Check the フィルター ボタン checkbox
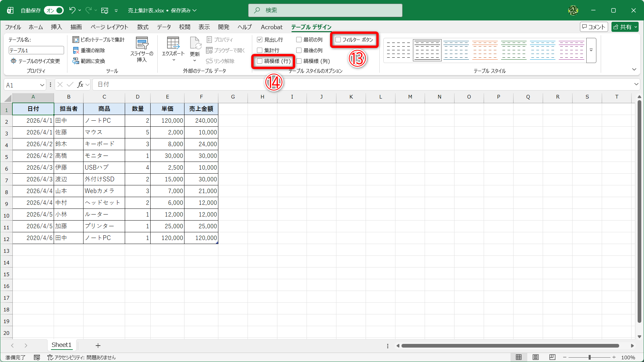The height and width of the screenshot is (362, 644). pyautogui.click(x=338, y=40)
